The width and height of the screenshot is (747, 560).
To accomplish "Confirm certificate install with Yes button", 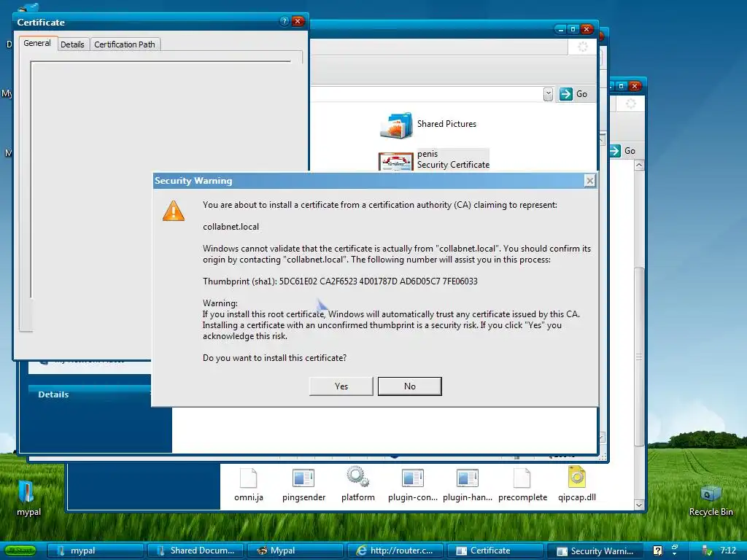I will click(x=341, y=386).
